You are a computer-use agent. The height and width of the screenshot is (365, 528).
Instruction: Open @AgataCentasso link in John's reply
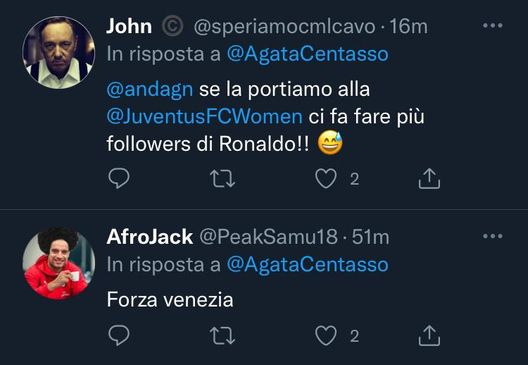307,54
